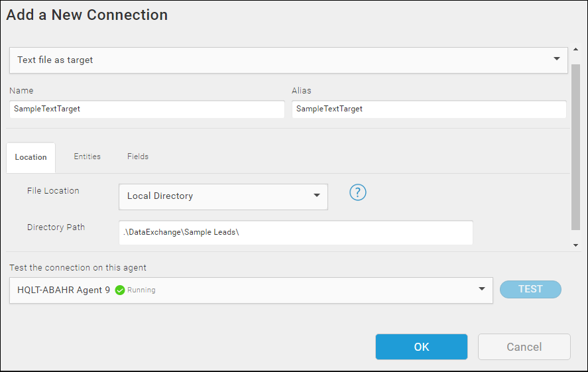
Task: Click the arrow on the connection type combo box
Action: pos(556,58)
